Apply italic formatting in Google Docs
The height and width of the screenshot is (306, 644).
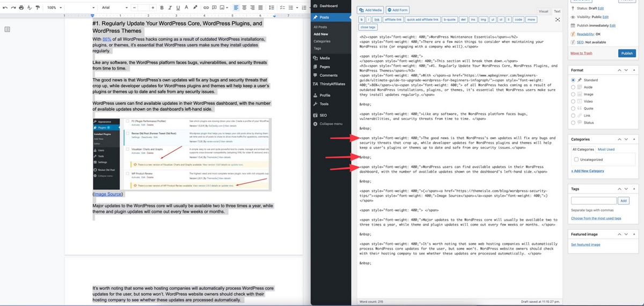pyautogui.click(x=170, y=8)
